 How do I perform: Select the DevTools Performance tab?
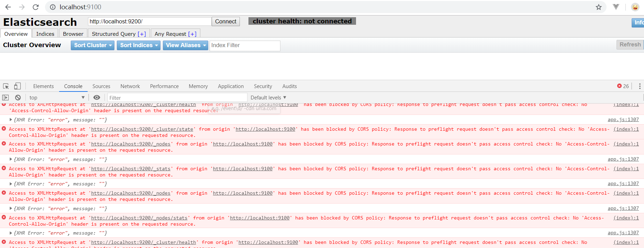click(164, 86)
